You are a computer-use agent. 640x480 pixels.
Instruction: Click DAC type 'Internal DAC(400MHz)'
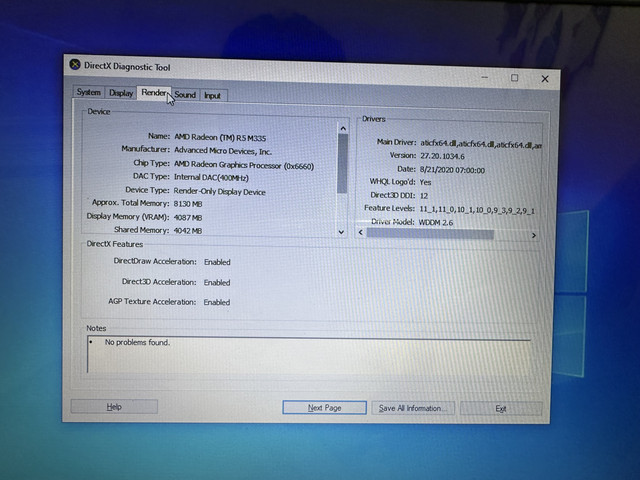click(x=211, y=178)
